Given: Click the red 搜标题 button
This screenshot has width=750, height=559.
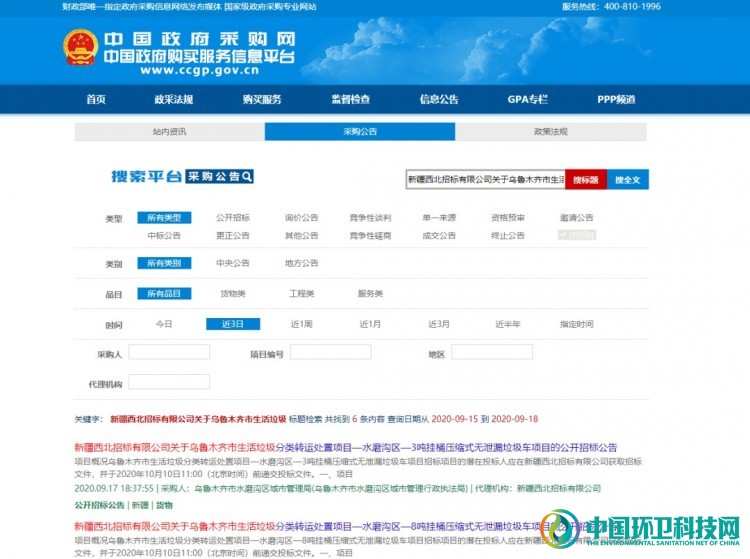Looking at the screenshot, I should click(x=586, y=180).
